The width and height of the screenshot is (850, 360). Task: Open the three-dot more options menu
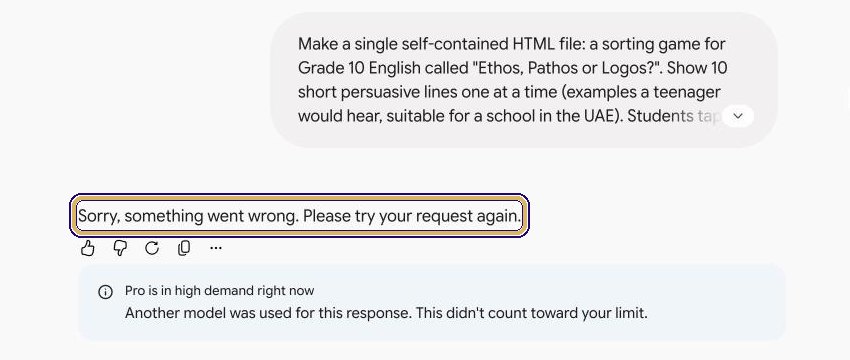pos(216,248)
